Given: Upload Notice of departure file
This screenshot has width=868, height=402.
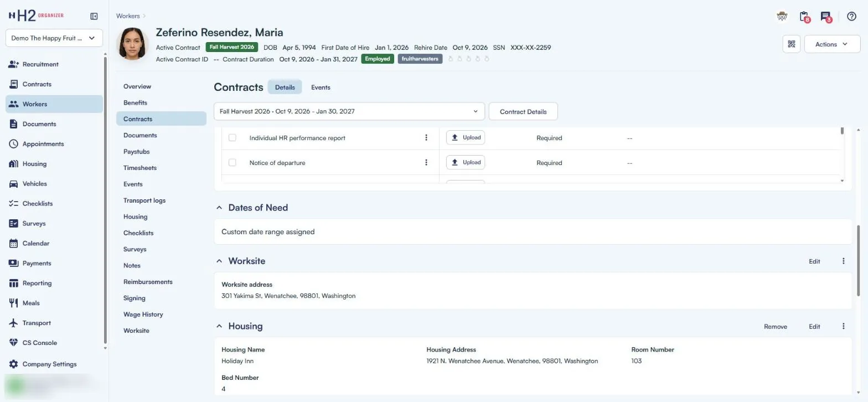Looking at the screenshot, I should pos(466,162).
